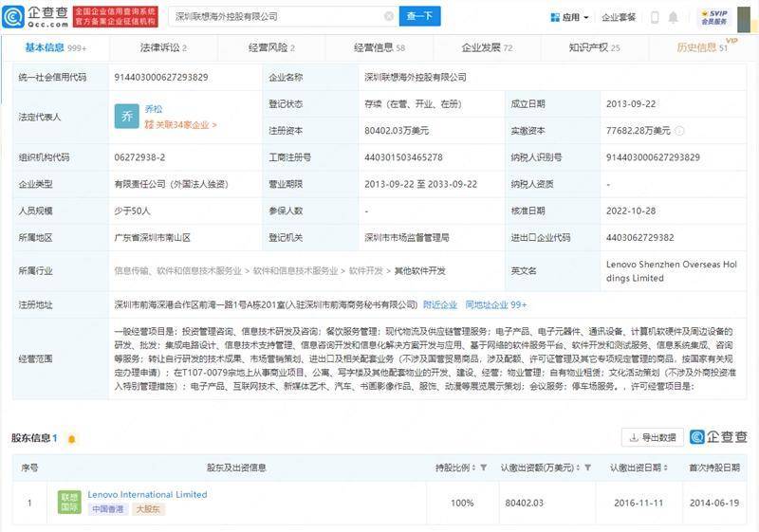Open the 乔松 legal representative link
The width and height of the screenshot is (759, 532).
coord(154,109)
